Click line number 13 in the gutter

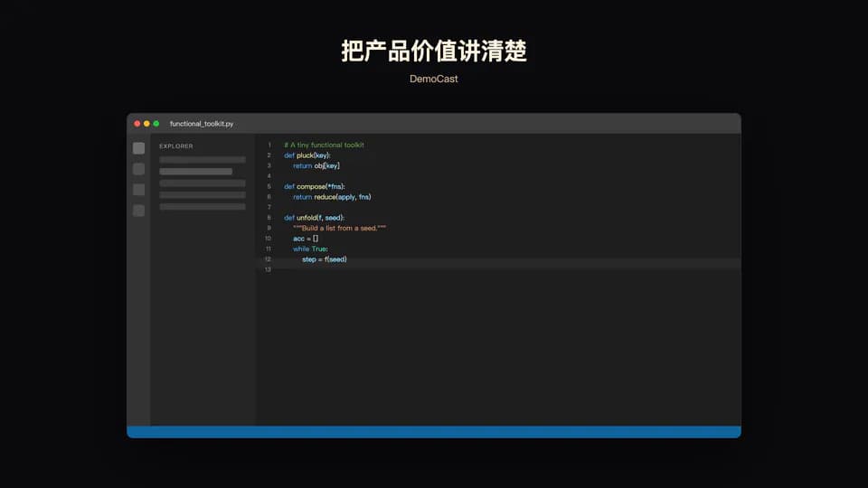click(x=268, y=269)
